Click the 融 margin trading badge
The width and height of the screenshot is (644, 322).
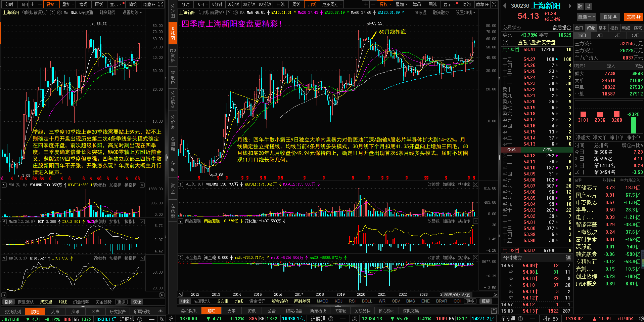pyautogui.click(x=580, y=6)
